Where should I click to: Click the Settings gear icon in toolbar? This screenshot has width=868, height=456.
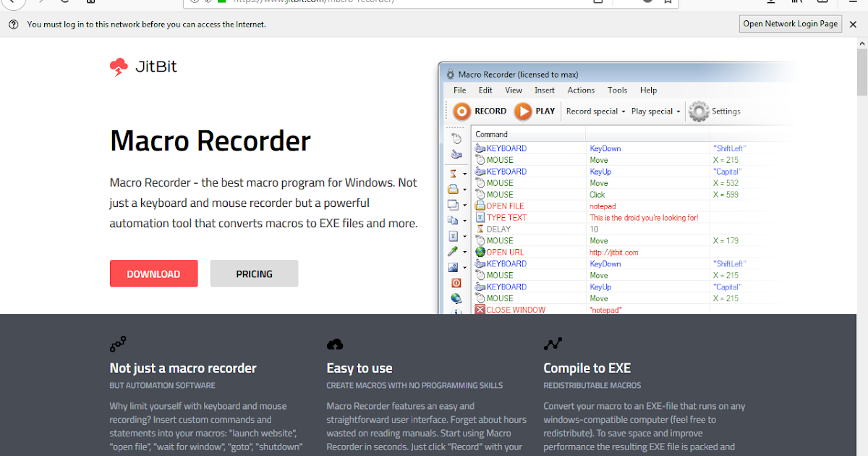[x=699, y=111]
